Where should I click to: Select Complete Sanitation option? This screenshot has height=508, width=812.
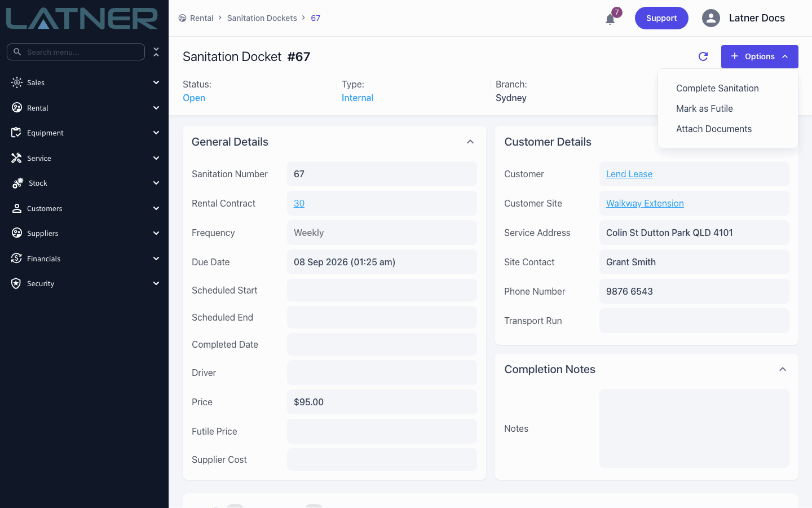tap(717, 88)
